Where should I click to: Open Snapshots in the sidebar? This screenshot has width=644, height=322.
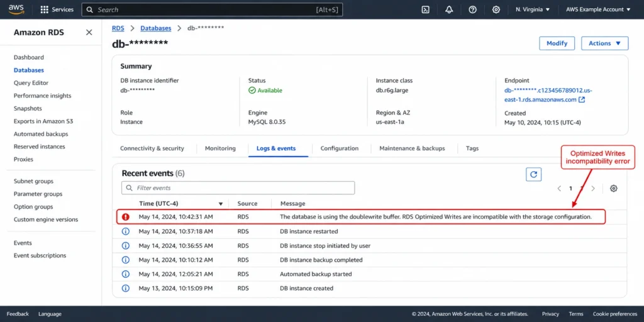click(x=28, y=108)
